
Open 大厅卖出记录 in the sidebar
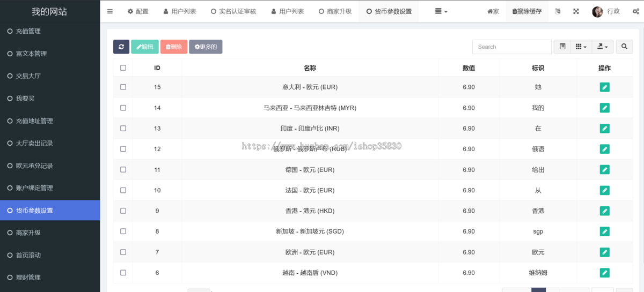50,143
